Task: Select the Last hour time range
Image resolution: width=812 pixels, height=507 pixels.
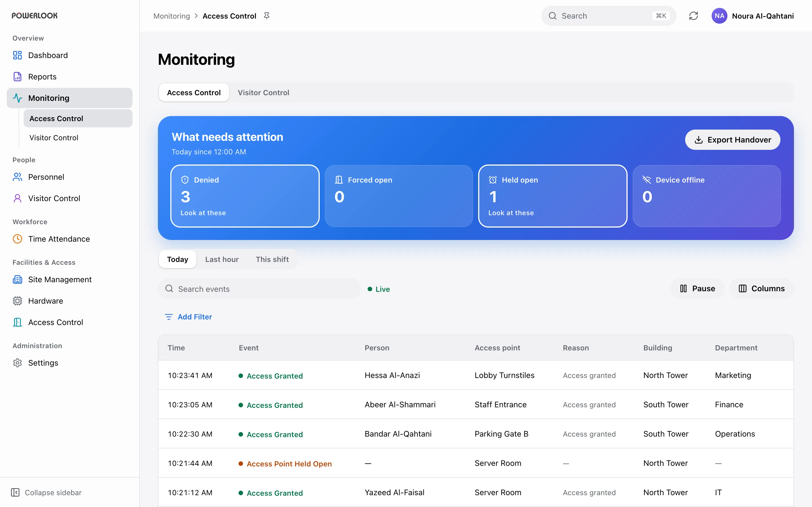Action: tap(222, 259)
